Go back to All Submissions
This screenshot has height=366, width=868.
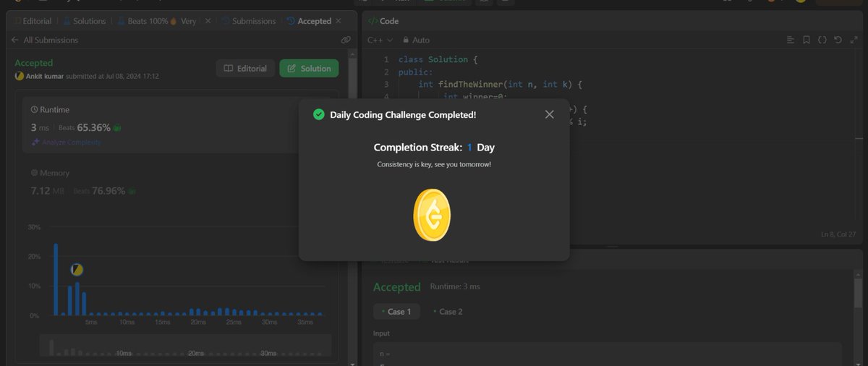click(x=45, y=40)
